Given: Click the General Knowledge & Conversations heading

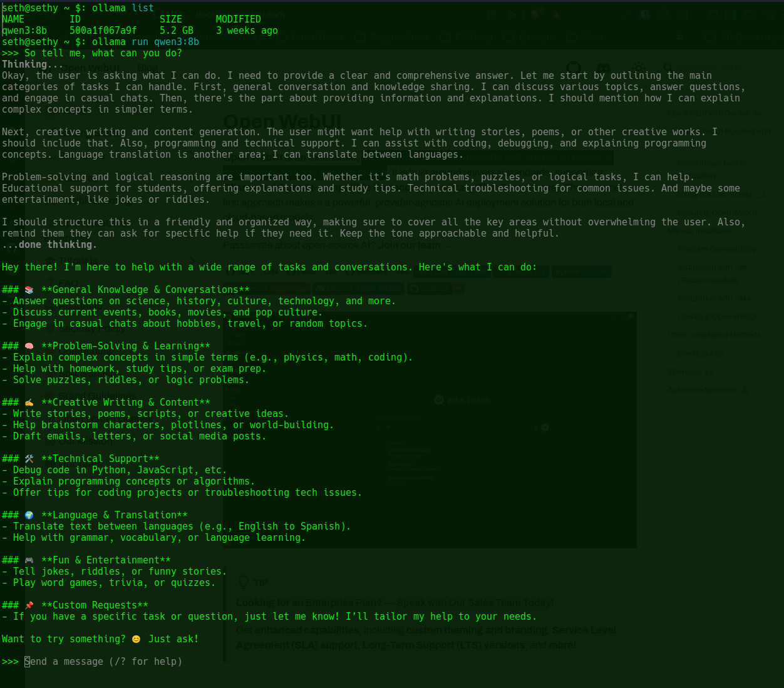Looking at the screenshot, I should pos(145,290).
